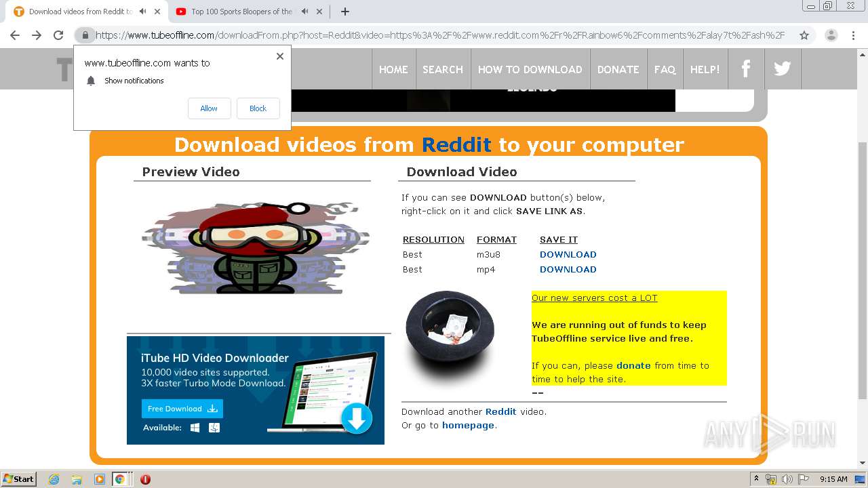Open the SEARCH menu item
868x488 pixels.
click(443, 69)
